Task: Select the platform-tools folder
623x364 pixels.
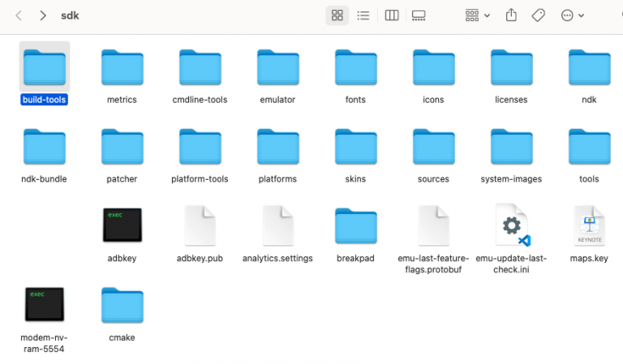Action: click(x=200, y=147)
